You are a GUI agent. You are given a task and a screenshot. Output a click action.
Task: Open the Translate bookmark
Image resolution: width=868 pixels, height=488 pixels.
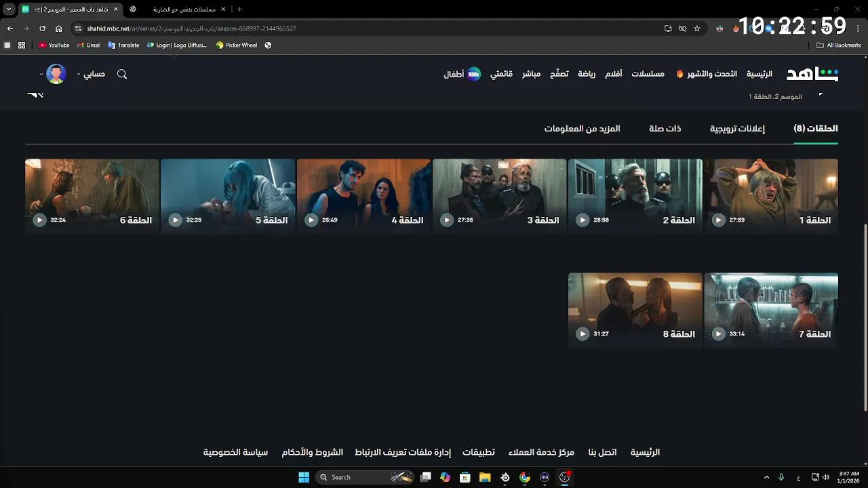pyautogui.click(x=123, y=45)
